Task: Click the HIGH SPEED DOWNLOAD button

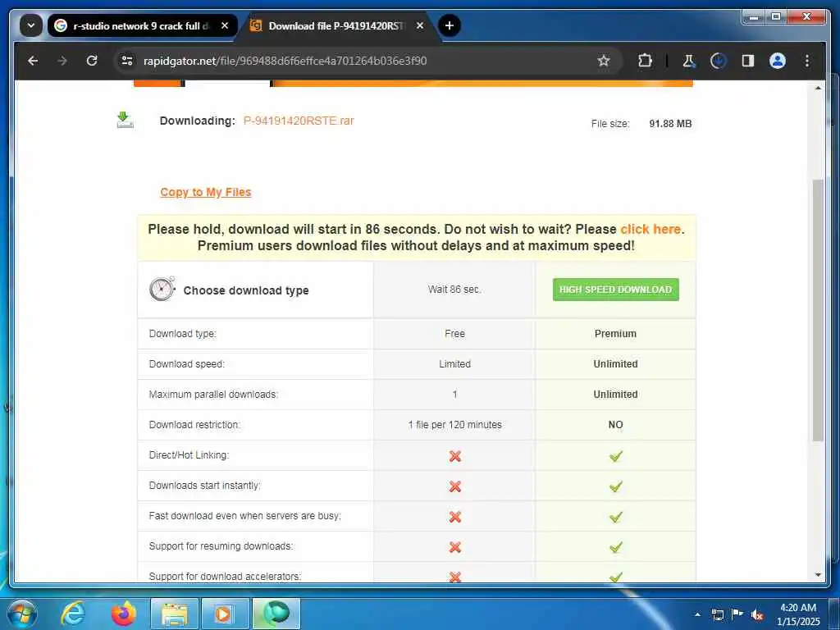Action: 615,290
